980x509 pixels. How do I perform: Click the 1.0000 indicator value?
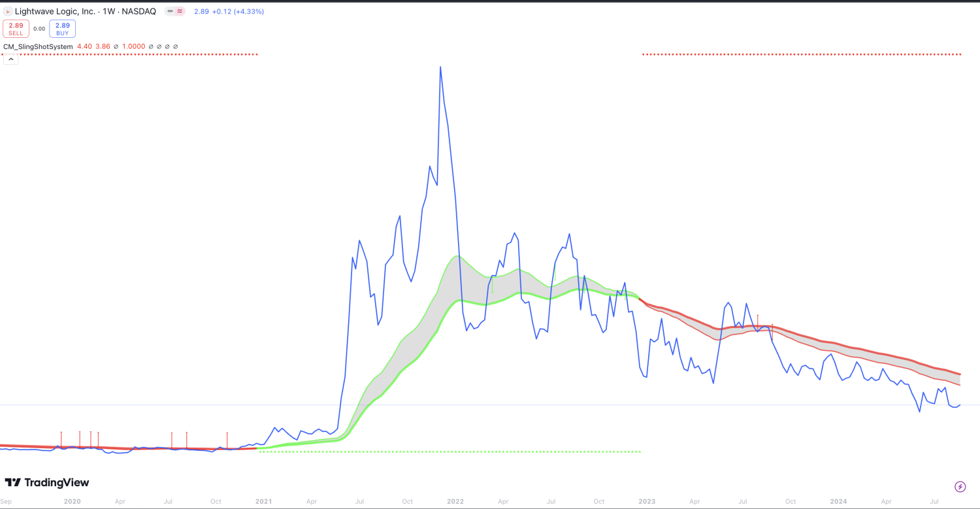134,46
